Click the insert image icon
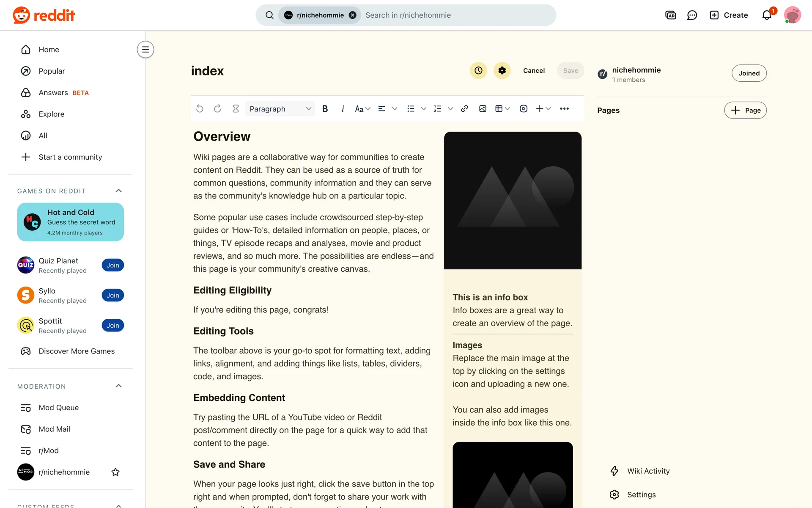This screenshot has width=812, height=508. click(483, 109)
